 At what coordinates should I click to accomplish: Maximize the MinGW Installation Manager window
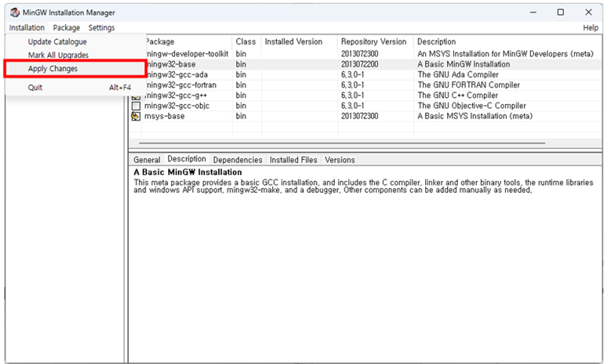[561, 12]
